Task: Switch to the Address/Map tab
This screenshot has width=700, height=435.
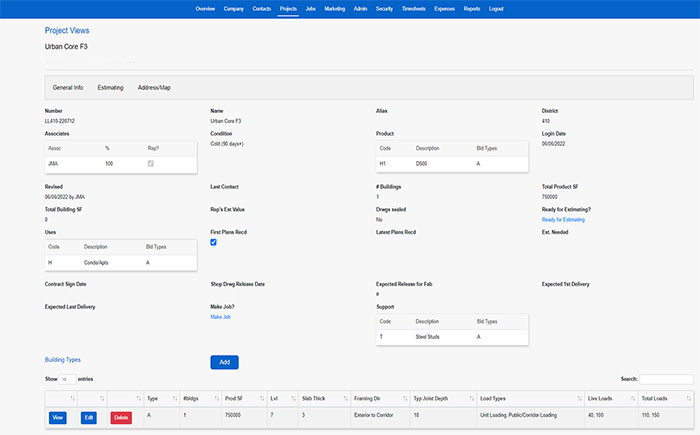Action: click(154, 88)
